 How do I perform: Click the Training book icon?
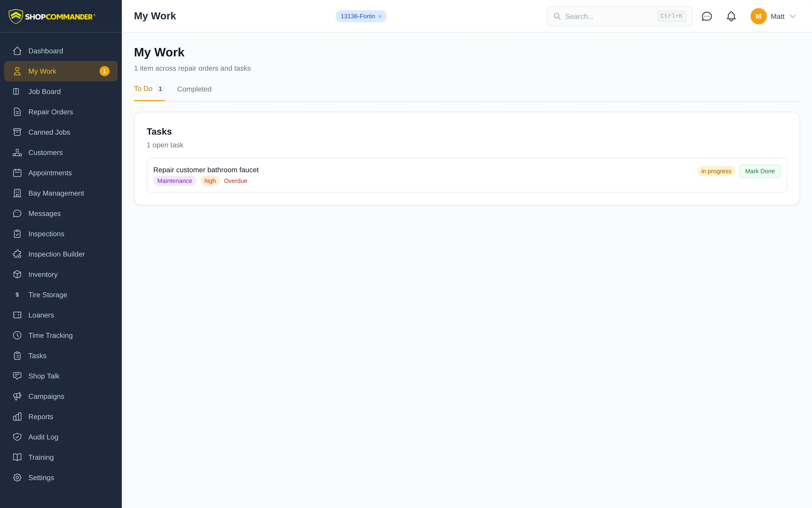click(x=17, y=458)
